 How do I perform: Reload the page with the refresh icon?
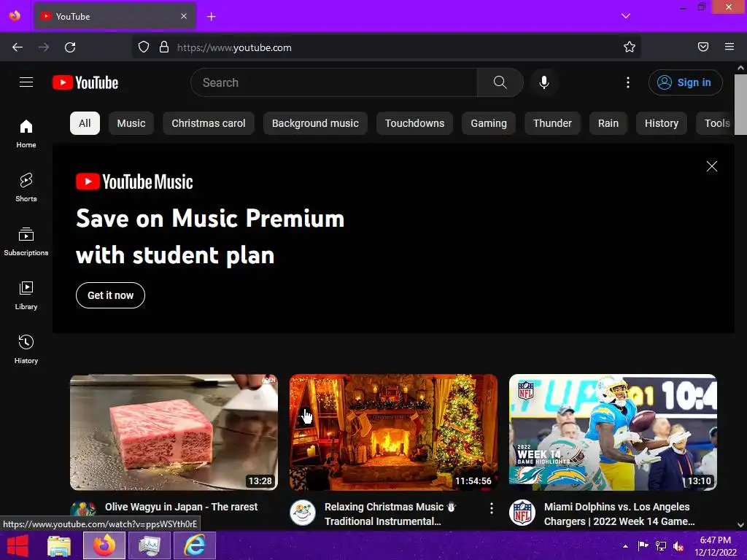[70, 47]
